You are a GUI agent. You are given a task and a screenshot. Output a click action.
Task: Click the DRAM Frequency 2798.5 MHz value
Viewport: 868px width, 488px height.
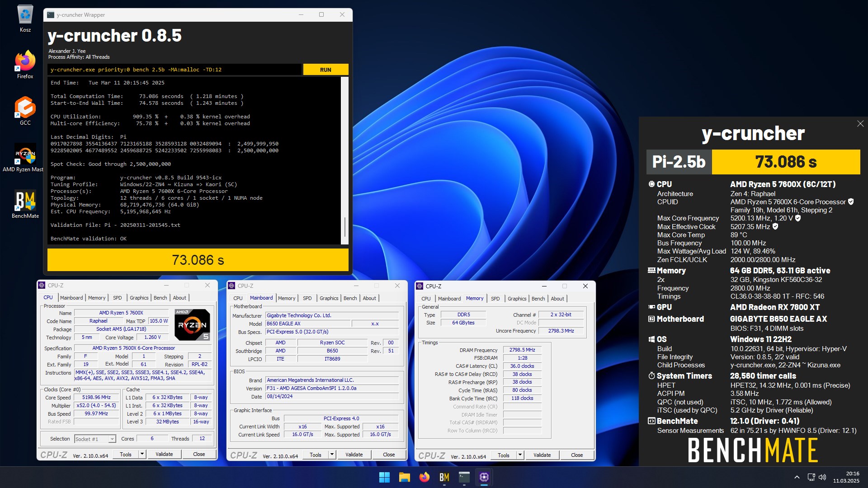pos(522,350)
